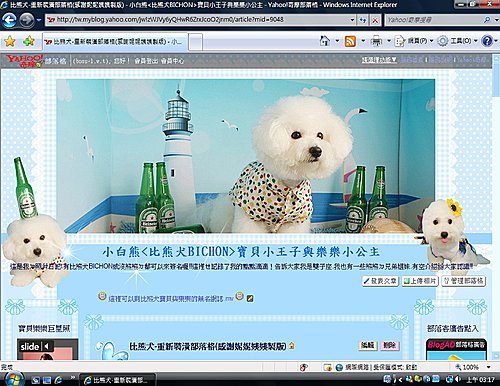Click the small icon after the article title

[292, 346]
